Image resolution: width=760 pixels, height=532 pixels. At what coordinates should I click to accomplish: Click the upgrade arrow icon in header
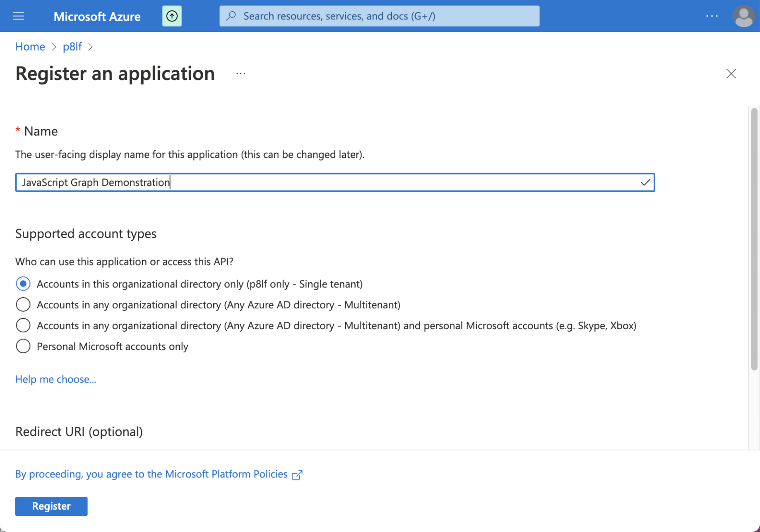click(172, 16)
